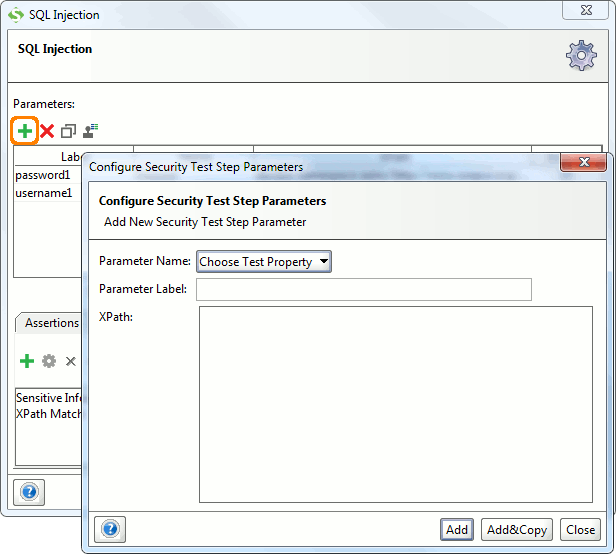The image size is (616, 554).
Task: Click the red X remove parameter icon
Action: click(47, 131)
